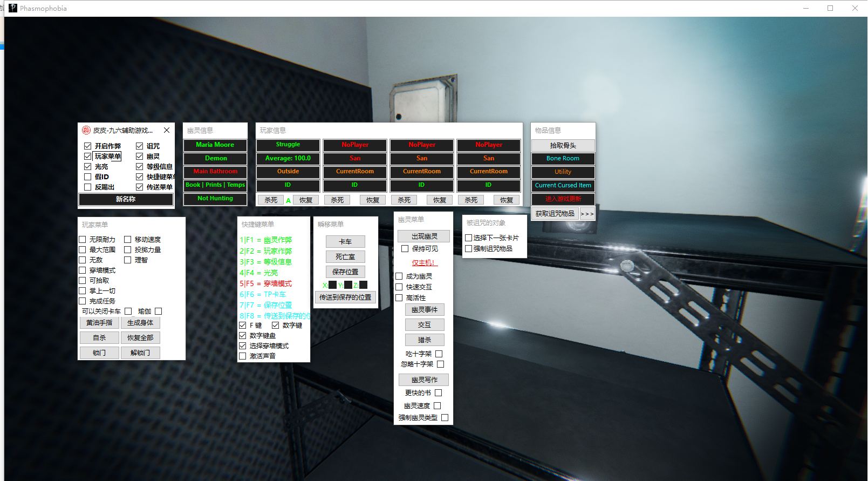Select the Demon ghost type field

coord(215,159)
